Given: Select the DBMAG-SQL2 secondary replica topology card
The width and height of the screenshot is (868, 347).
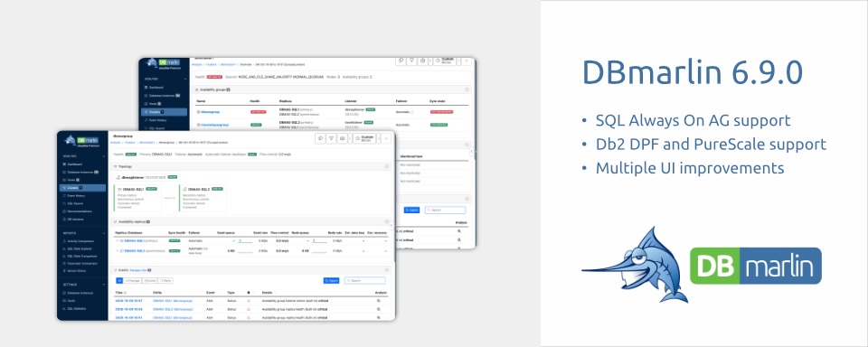Looking at the screenshot, I should coord(203,198).
